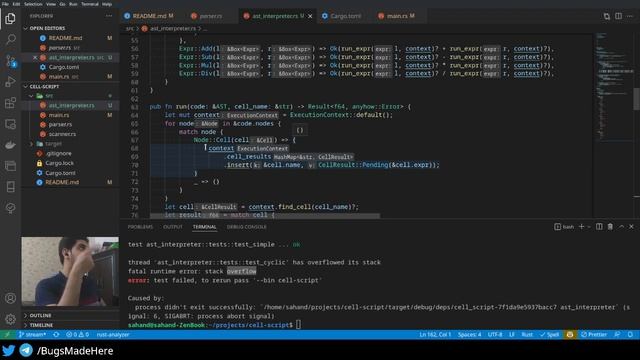Screen dimensions: 640x360
Task: Switch to the DEBUG CONSOLE panel tab
Action: 247,227
